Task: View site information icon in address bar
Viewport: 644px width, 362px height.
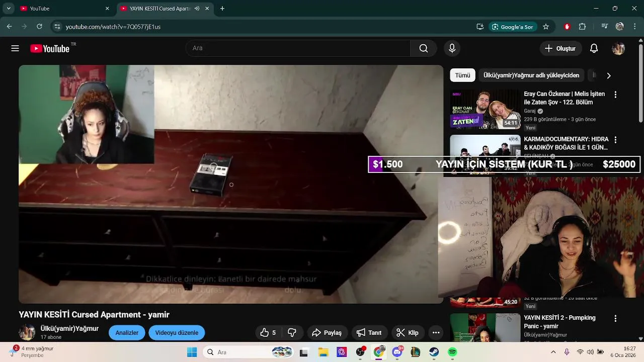Action: click(57, 27)
